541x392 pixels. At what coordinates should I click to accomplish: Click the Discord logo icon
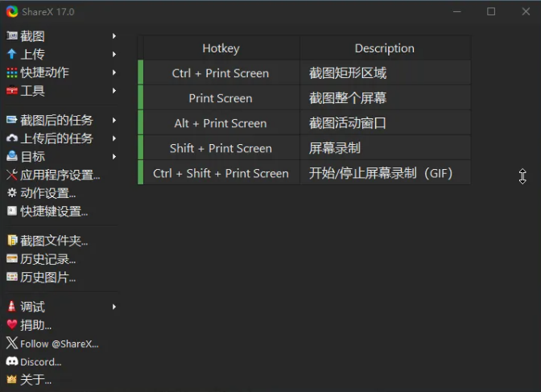click(12, 361)
